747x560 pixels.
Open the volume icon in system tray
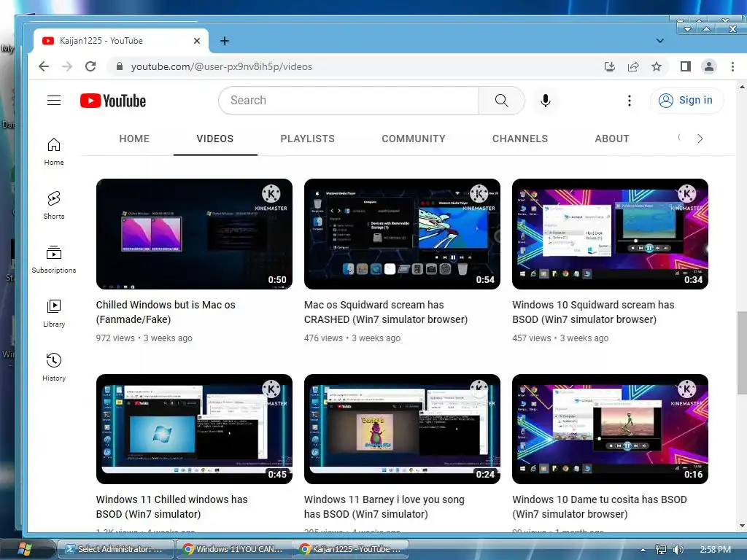[x=678, y=550]
